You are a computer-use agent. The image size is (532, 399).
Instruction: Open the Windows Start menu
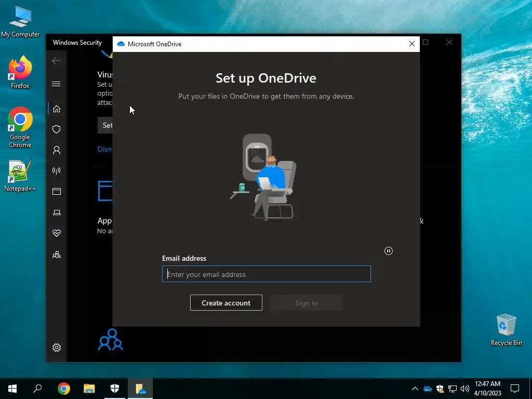(12, 389)
